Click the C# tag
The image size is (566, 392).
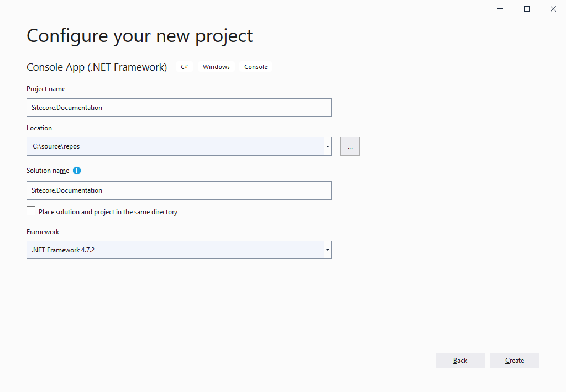[185, 67]
